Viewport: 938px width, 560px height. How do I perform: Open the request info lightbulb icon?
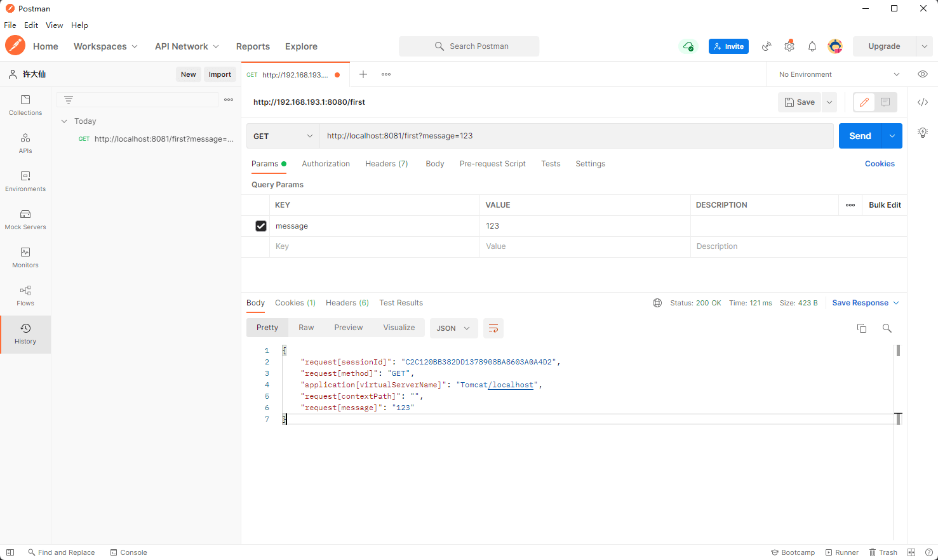tap(923, 132)
